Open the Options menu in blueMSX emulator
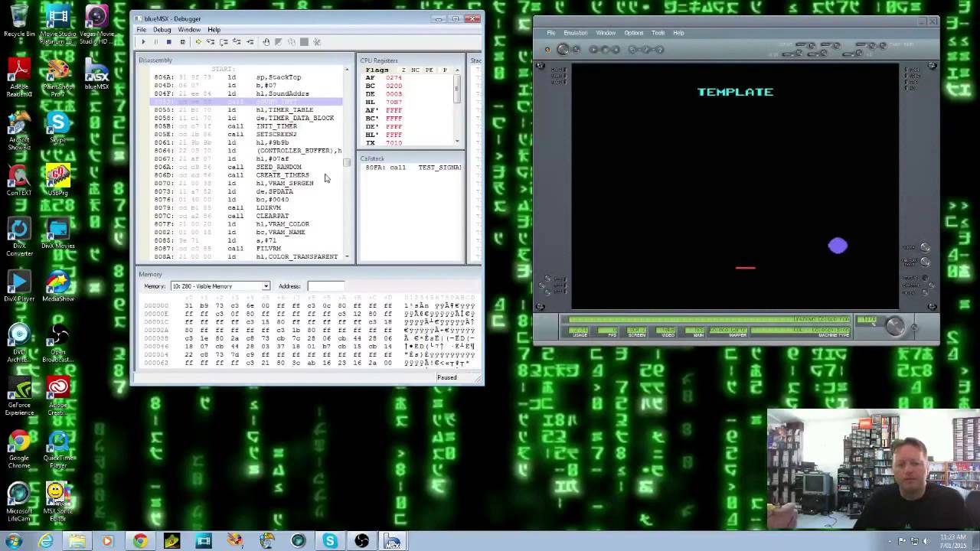This screenshot has height=551, width=980. click(x=634, y=33)
